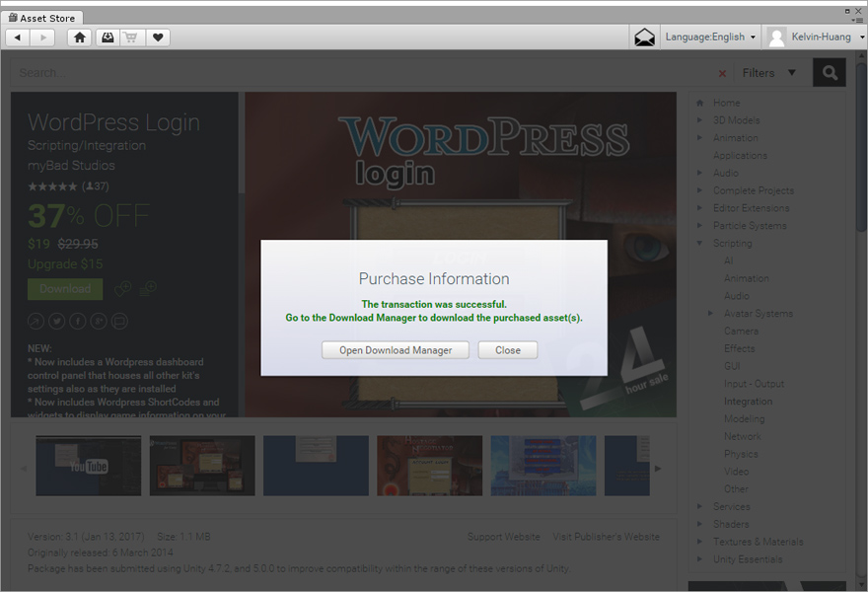This screenshot has height=592, width=868.
Task: Expand the Services category
Action: coord(699,506)
